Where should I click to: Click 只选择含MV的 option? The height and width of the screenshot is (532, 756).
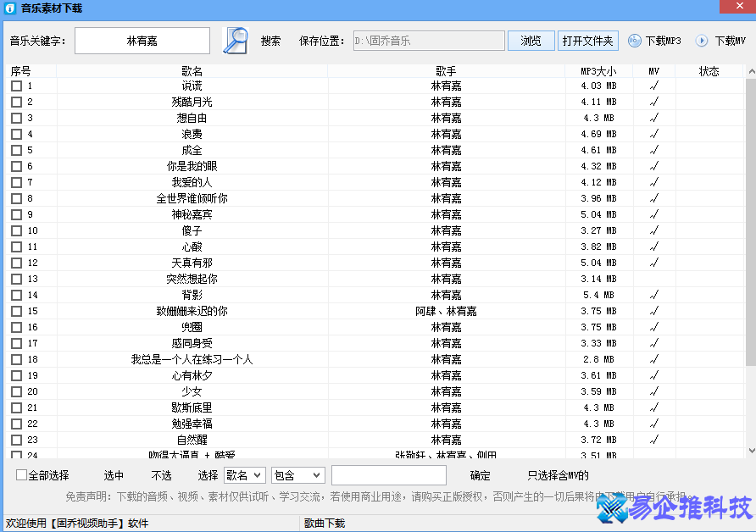point(556,475)
